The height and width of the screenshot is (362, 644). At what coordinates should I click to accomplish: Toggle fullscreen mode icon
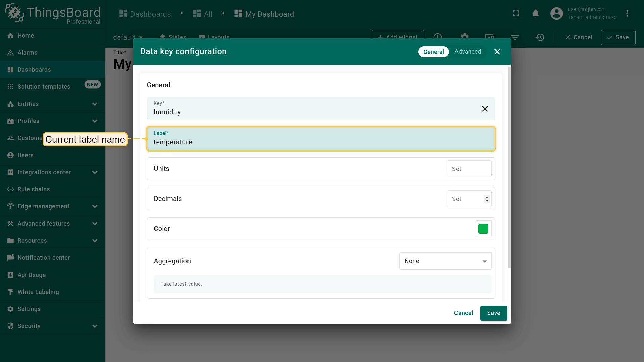[x=516, y=14]
